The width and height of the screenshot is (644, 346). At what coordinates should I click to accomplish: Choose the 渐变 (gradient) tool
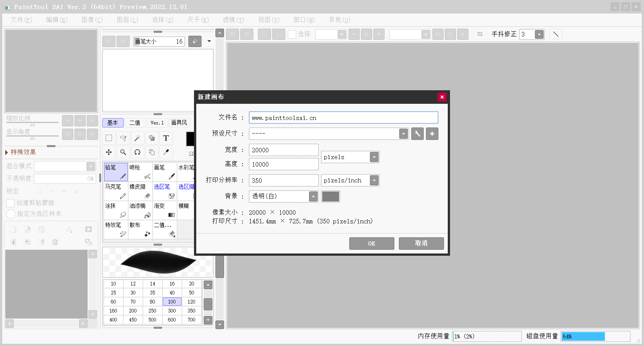coord(165,210)
